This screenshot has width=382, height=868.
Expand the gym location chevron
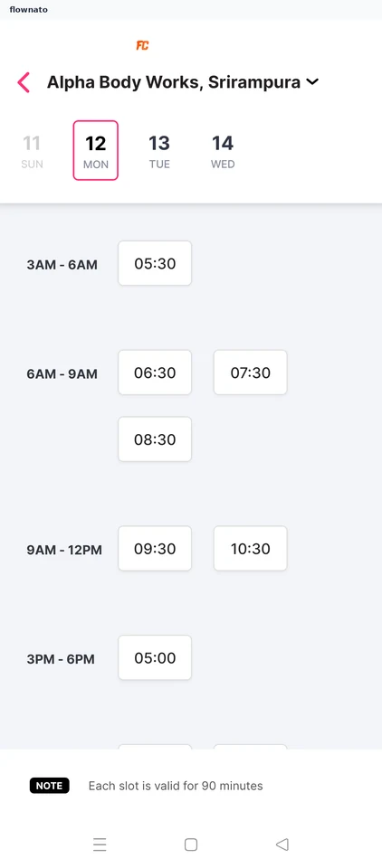[312, 82]
